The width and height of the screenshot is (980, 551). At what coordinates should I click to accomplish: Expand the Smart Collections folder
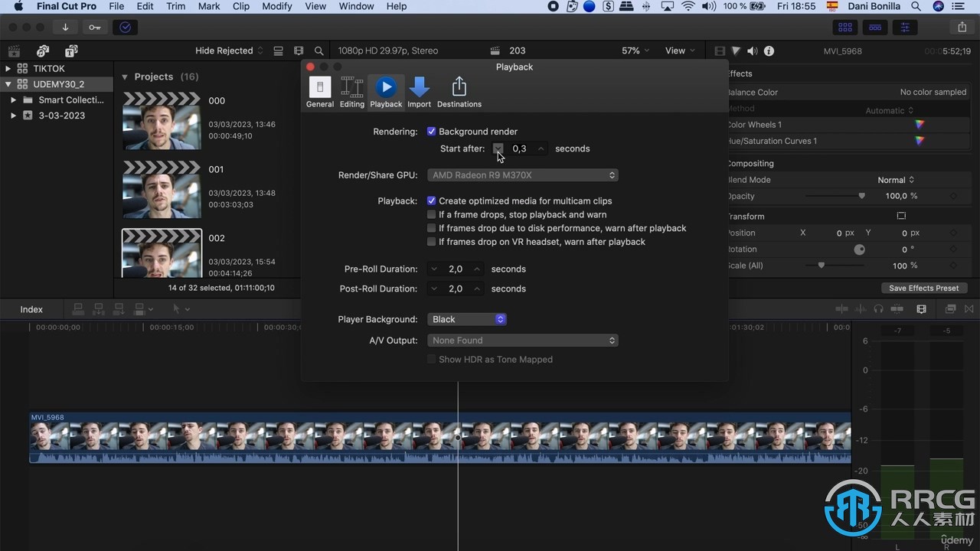coord(13,100)
